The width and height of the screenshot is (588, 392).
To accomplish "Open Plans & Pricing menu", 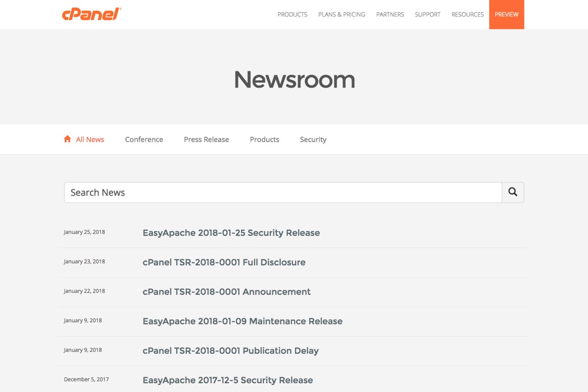I will [x=342, y=14].
